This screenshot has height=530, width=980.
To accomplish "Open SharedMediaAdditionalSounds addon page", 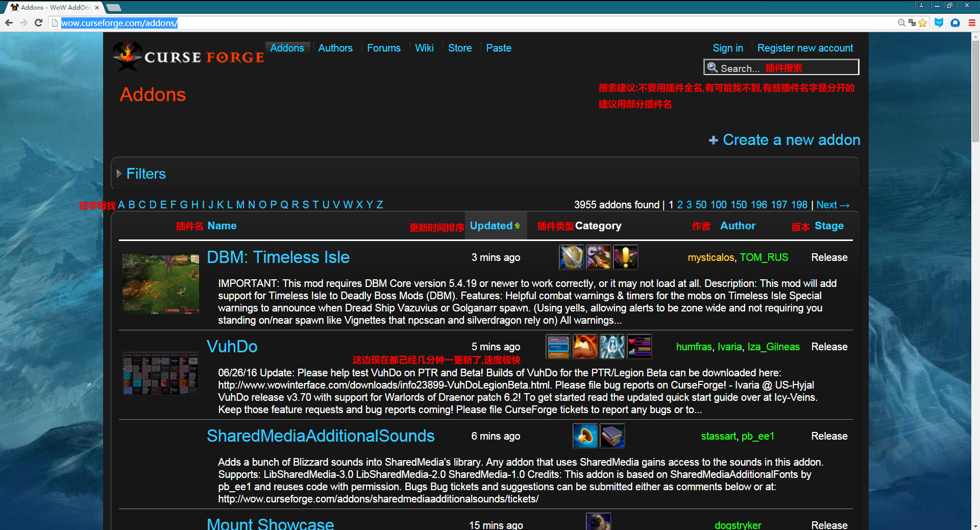I will point(321,436).
